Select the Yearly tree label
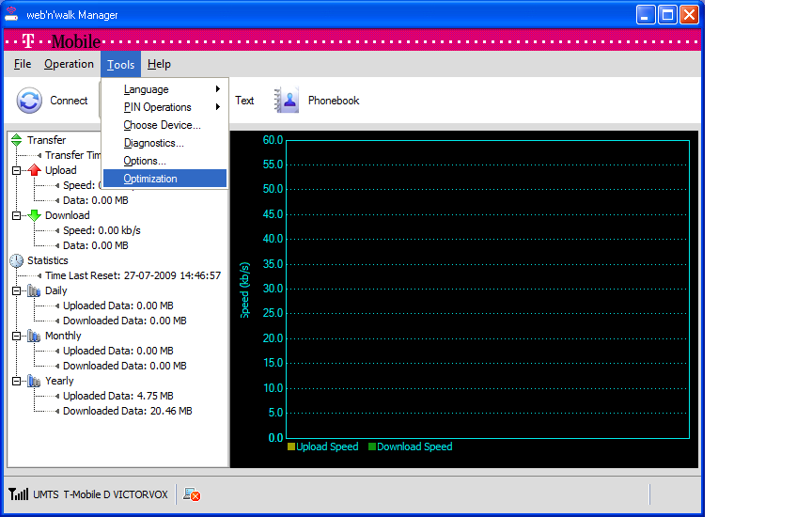 point(59,381)
